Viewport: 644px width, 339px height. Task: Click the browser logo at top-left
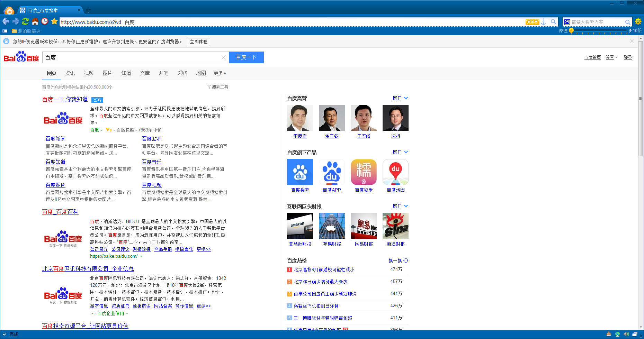tap(9, 10)
